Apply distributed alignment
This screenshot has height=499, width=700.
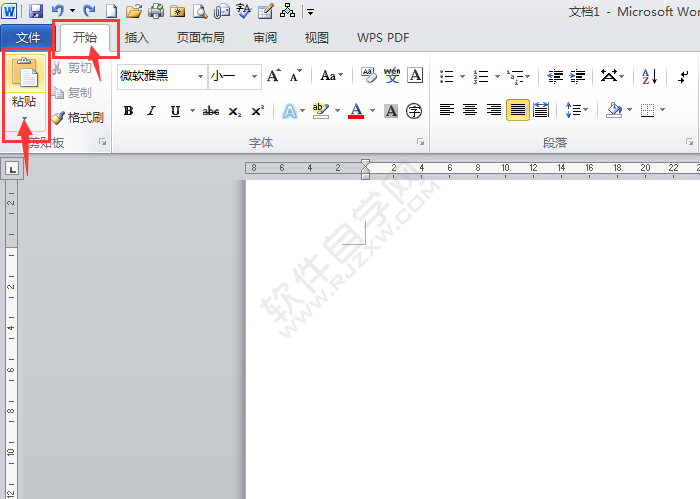[x=541, y=110]
